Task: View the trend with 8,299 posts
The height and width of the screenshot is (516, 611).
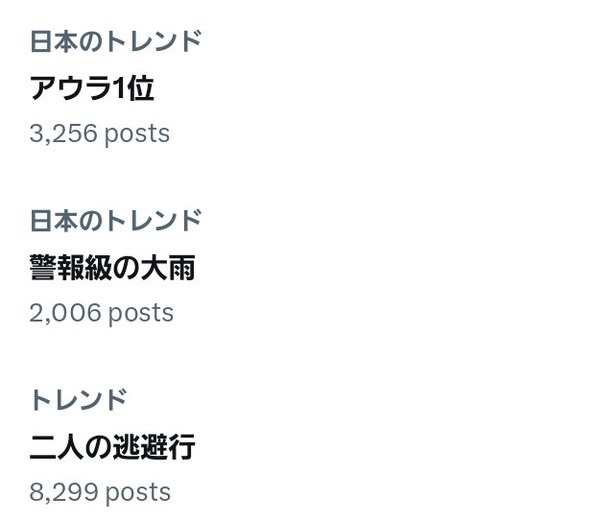Action: [112, 447]
